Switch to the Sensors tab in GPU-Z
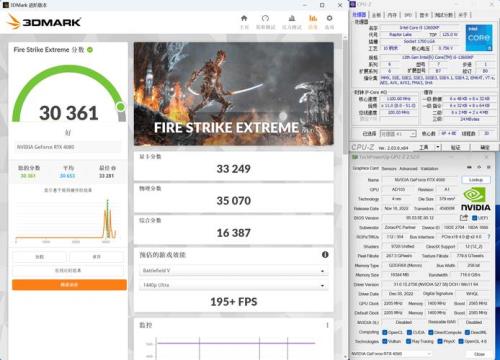The image size is (500, 360). point(389,169)
